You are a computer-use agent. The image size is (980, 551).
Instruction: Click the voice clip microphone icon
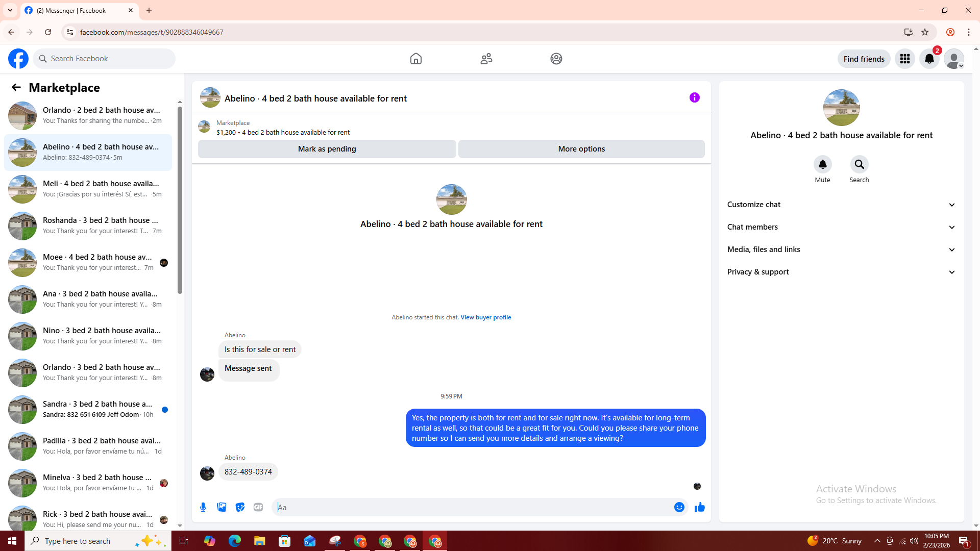point(203,507)
